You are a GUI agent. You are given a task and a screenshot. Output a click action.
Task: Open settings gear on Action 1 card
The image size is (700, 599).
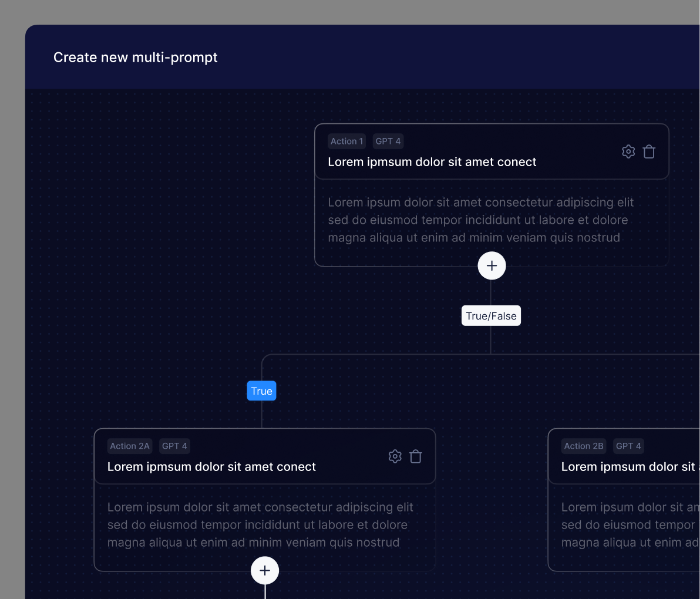(x=628, y=152)
